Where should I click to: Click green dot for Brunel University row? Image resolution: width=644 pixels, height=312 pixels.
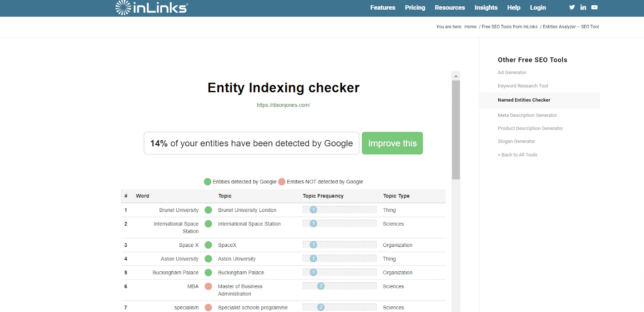(208, 210)
